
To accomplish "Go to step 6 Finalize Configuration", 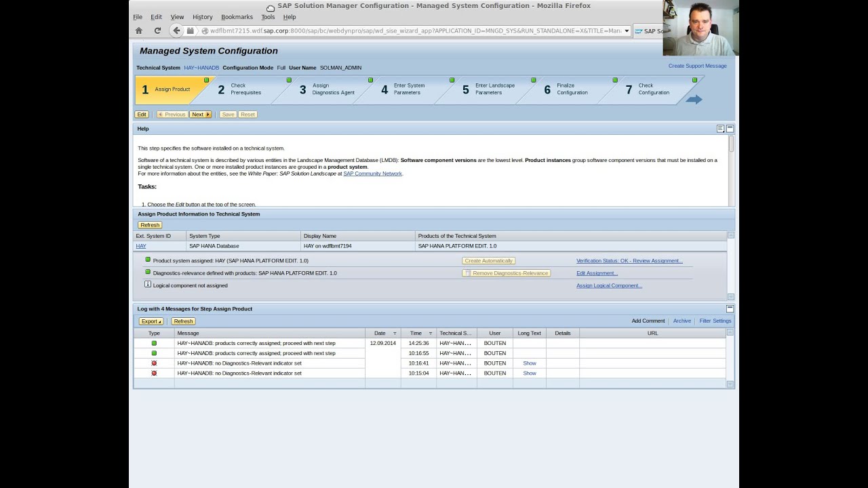I will [x=571, y=89].
